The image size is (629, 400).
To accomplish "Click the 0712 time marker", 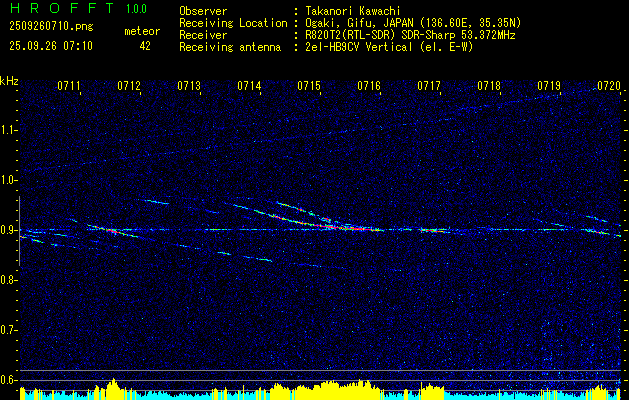I will [x=129, y=86].
